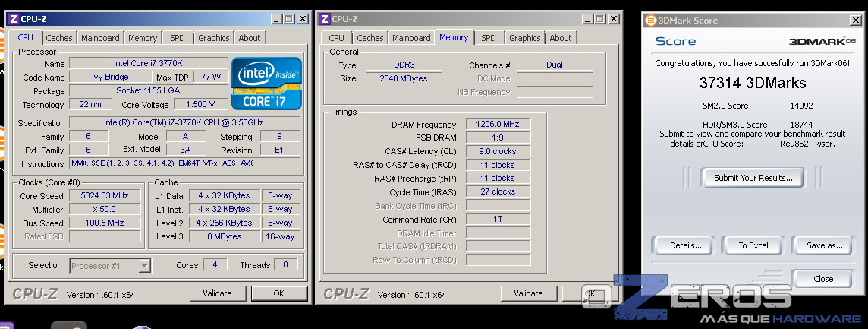Click the Technology 22 nm value
This screenshot has height=329, width=868.
click(90, 104)
